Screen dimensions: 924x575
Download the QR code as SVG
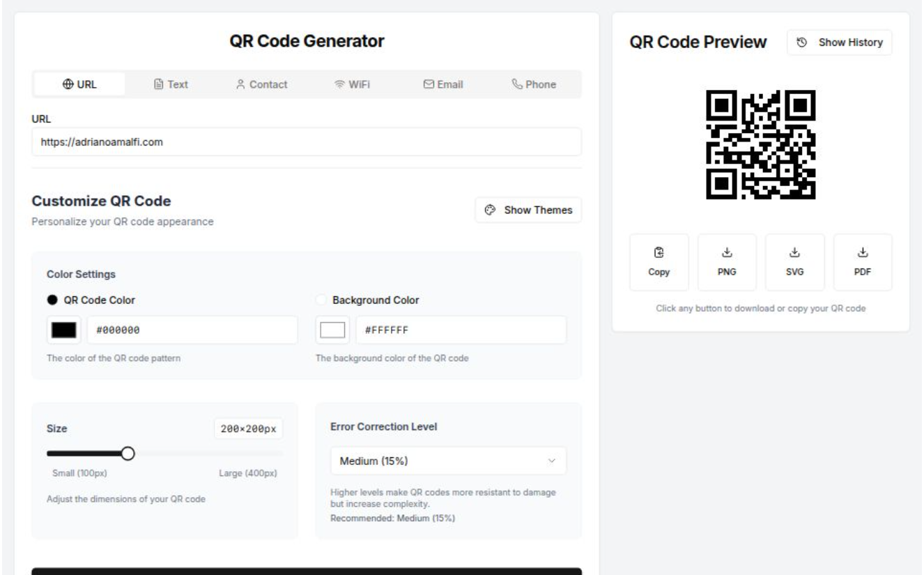click(x=795, y=262)
